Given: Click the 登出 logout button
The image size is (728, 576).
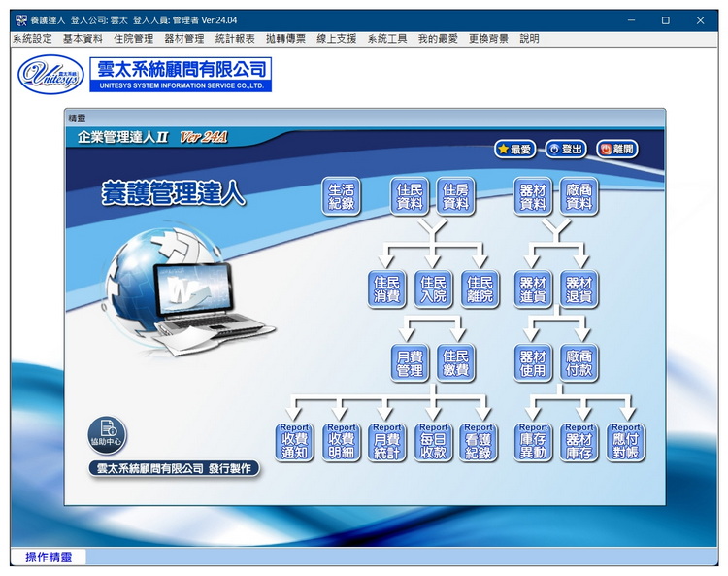Looking at the screenshot, I should click(x=566, y=149).
